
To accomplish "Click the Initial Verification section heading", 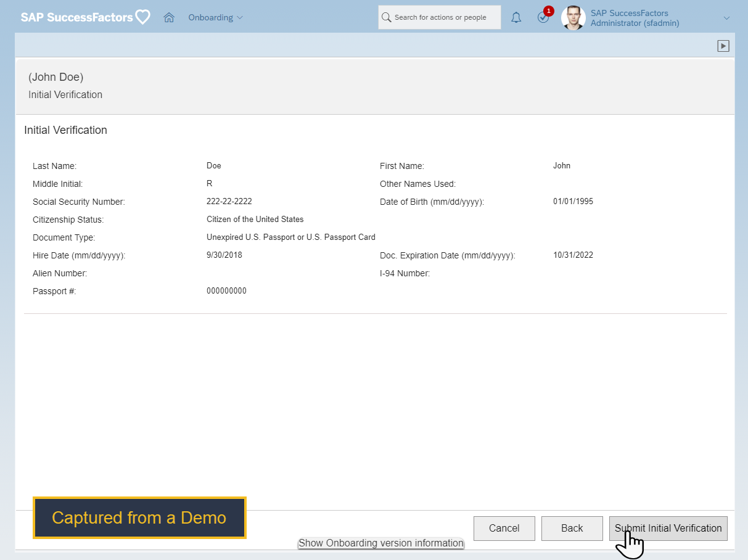I will 65,130.
